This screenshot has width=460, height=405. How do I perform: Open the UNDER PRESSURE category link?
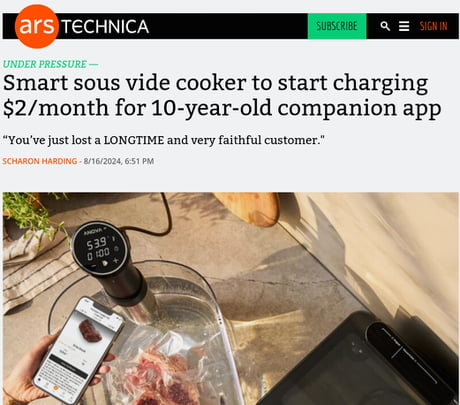pyautogui.click(x=45, y=64)
